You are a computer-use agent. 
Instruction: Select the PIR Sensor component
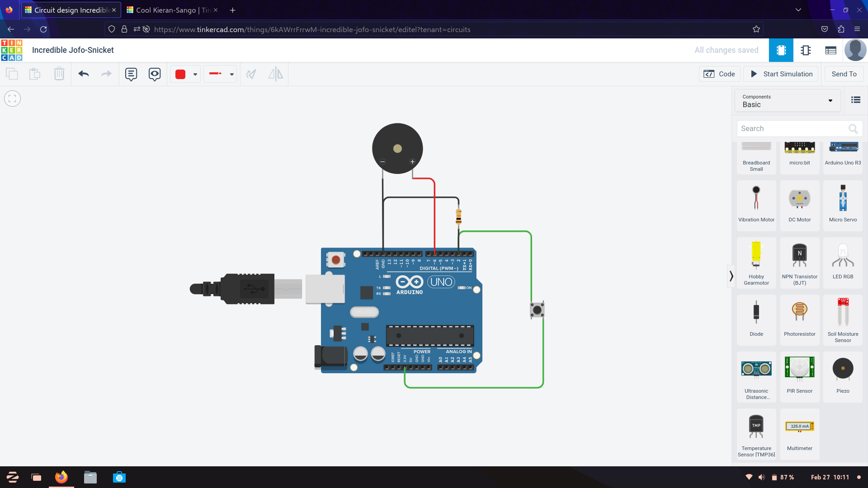[x=799, y=377]
